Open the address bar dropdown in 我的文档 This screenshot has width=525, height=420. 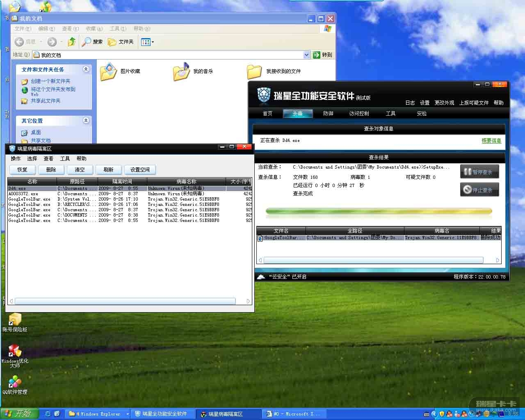(306, 55)
